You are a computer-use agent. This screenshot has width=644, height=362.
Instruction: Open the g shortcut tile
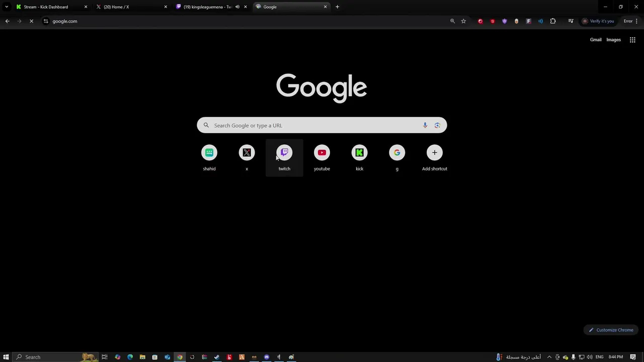[397, 158]
